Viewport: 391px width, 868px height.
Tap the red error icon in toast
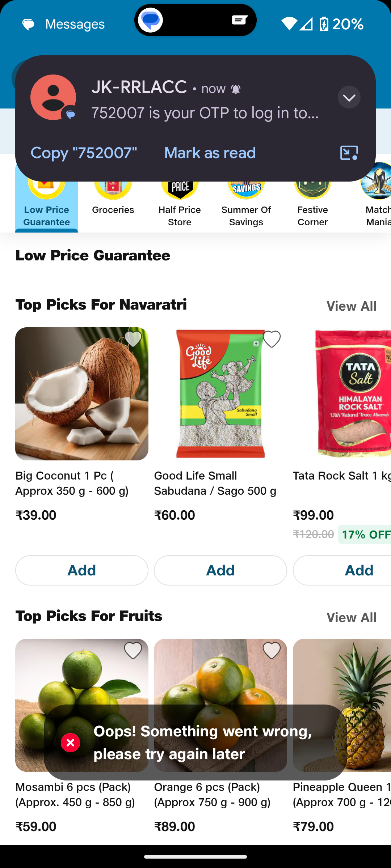pos(71,743)
